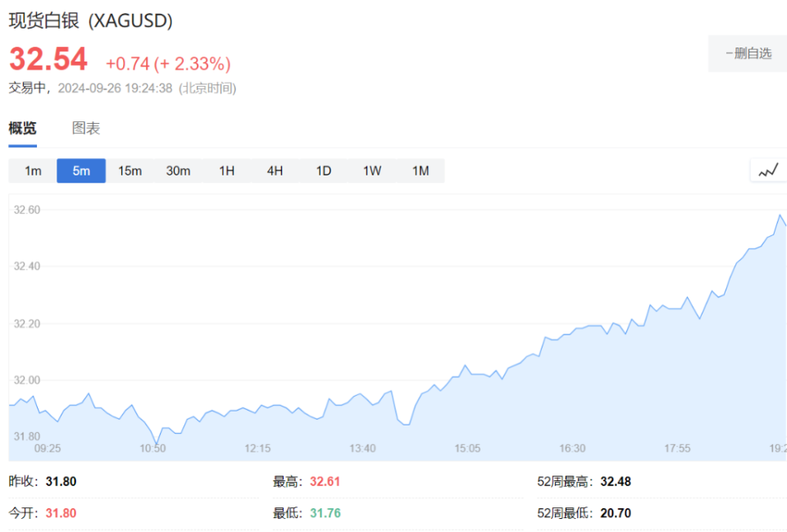The height and width of the screenshot is (532, 787).
Task: Click the 最高 value 32.61
Action: 325,481
